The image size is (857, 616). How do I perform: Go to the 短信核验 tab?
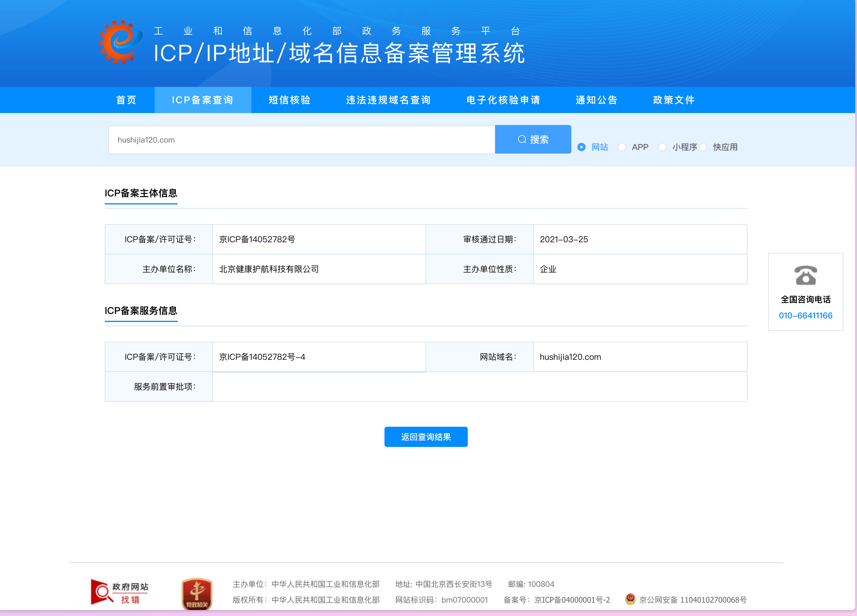[290, 100]
